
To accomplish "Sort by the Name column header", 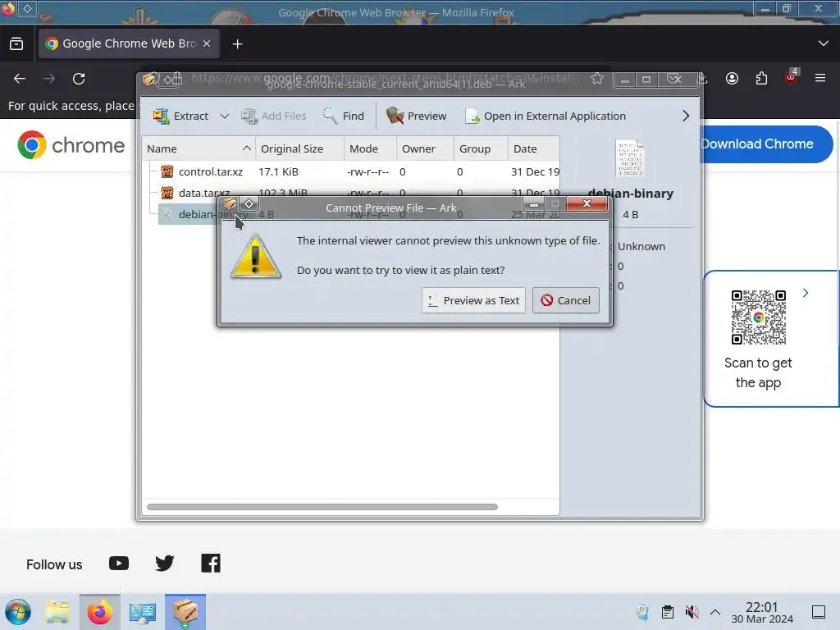I will coord(199,148).
